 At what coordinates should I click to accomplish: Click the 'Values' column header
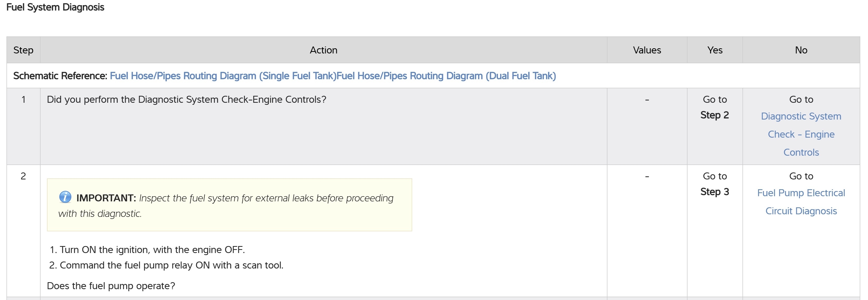(647, 50)
